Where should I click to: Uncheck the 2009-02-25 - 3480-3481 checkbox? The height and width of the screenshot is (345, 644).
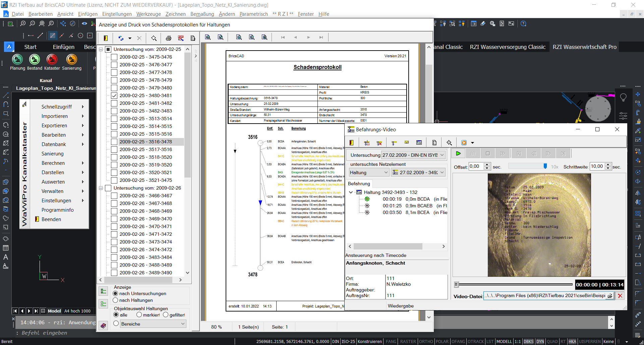click(114, 95)
